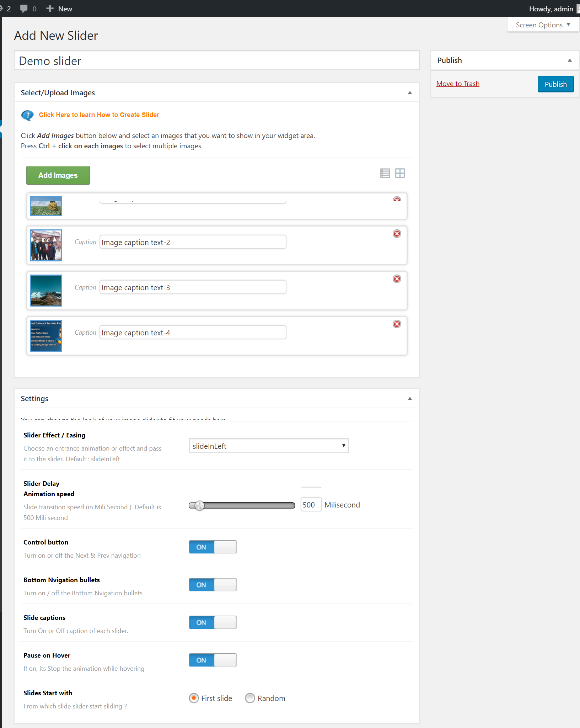Switch to list view layout icon
The width and height of the screenshot is (580, 728).
click(385, 173)
